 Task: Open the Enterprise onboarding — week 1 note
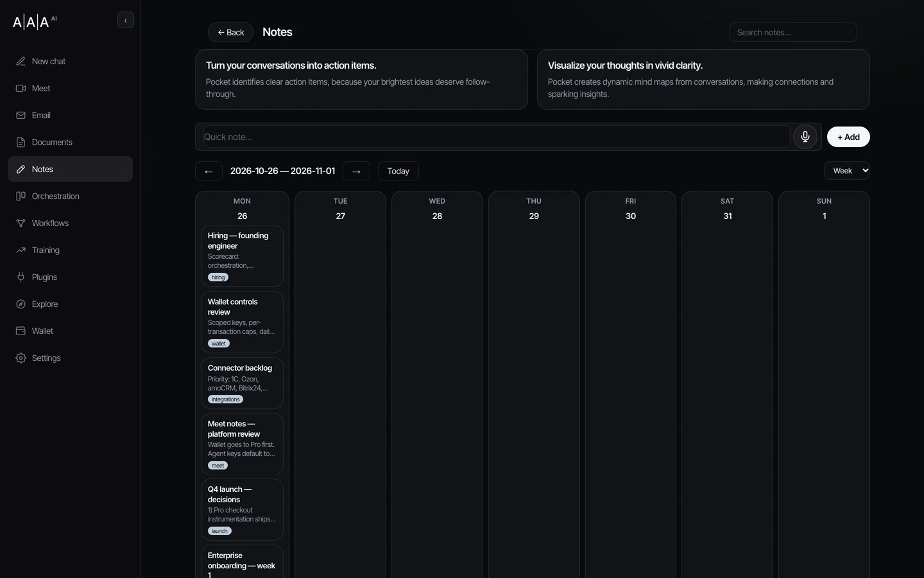click(242, 563)
